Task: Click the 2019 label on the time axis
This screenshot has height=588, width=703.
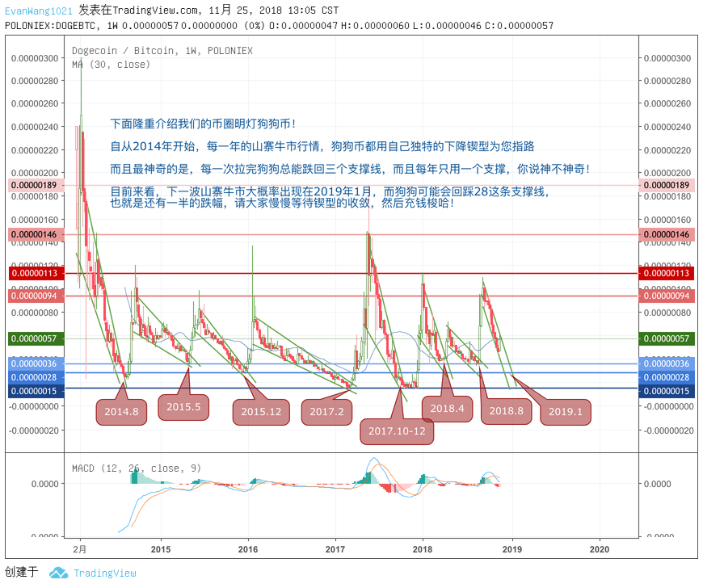Action: click(x=512, y=549)
